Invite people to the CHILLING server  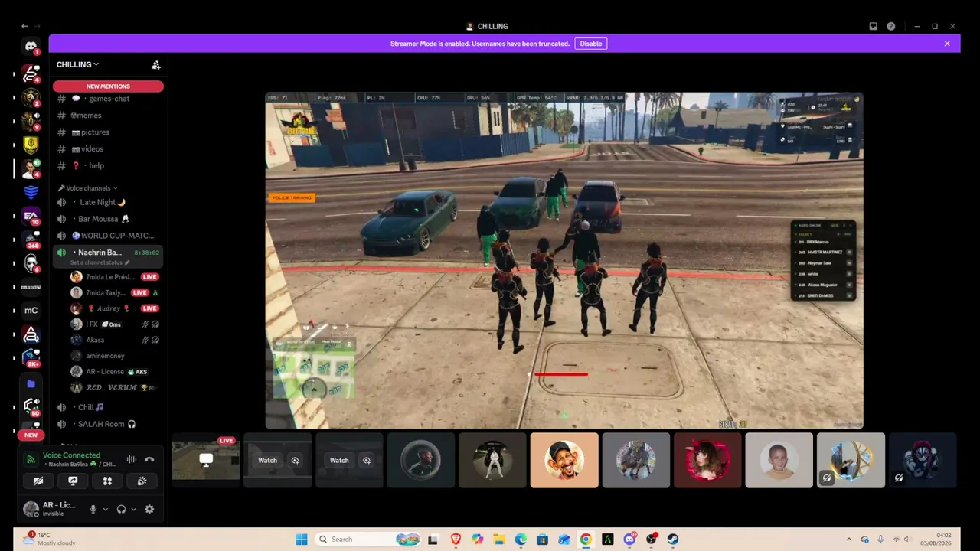pyautogui.click(x=156, y=65)
